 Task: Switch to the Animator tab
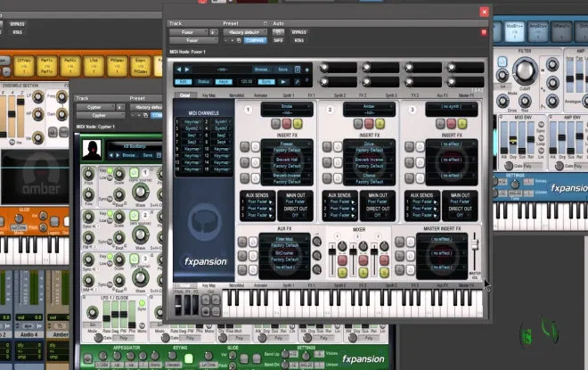261,95
